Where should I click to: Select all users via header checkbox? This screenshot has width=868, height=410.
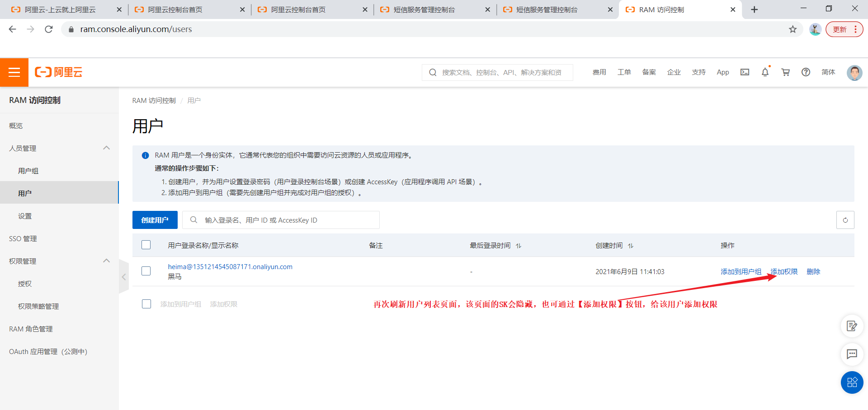146,245
